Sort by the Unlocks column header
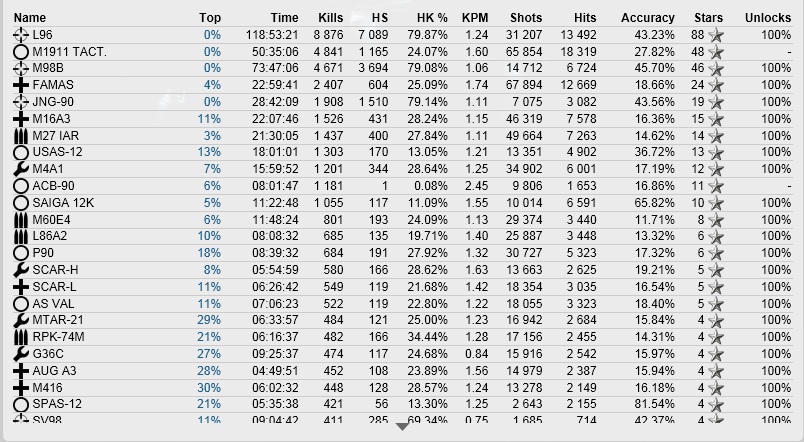 tap(768, 18)
